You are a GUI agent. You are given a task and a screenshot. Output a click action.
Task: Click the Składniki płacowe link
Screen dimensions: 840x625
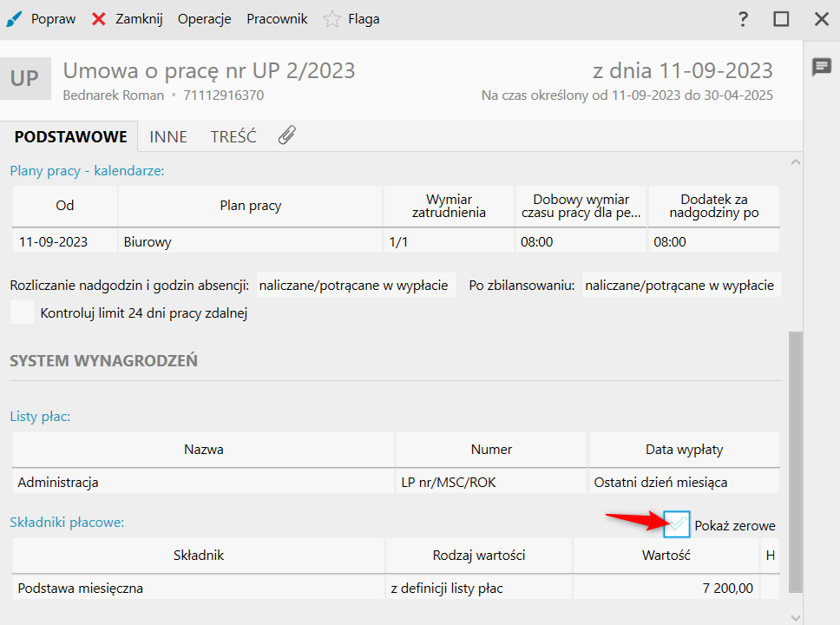(x=67, y=522)
